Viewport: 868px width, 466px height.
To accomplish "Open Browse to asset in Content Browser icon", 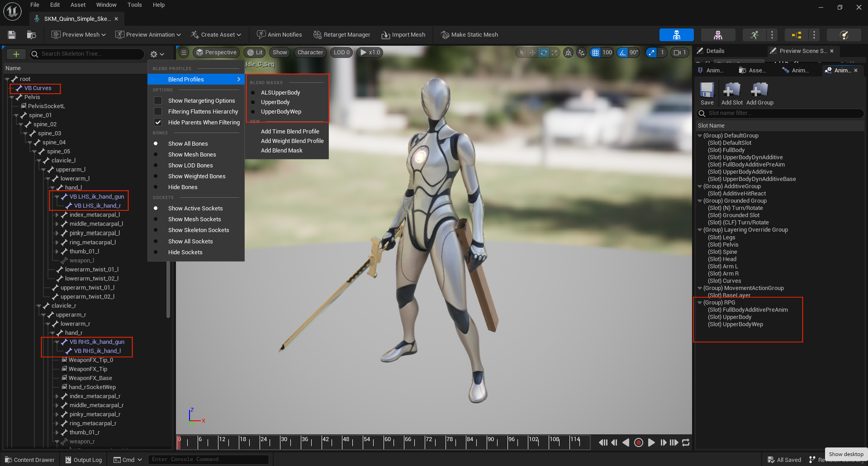I will pos(32,35).
